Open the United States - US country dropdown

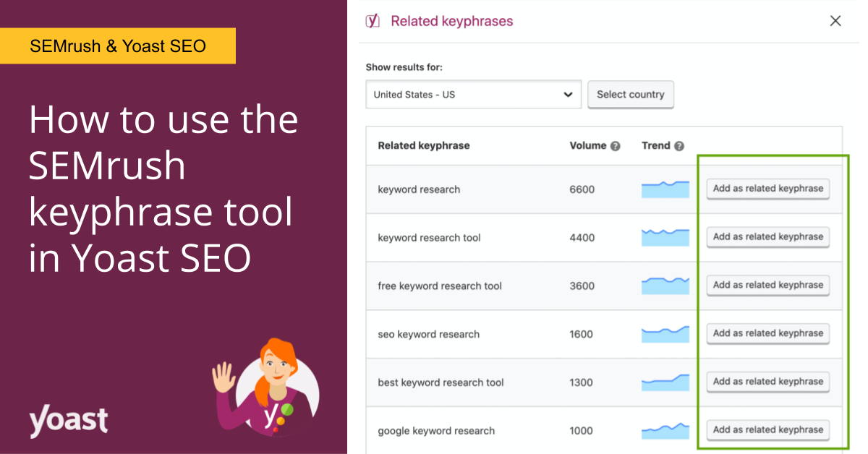click(x=474, y=95)
